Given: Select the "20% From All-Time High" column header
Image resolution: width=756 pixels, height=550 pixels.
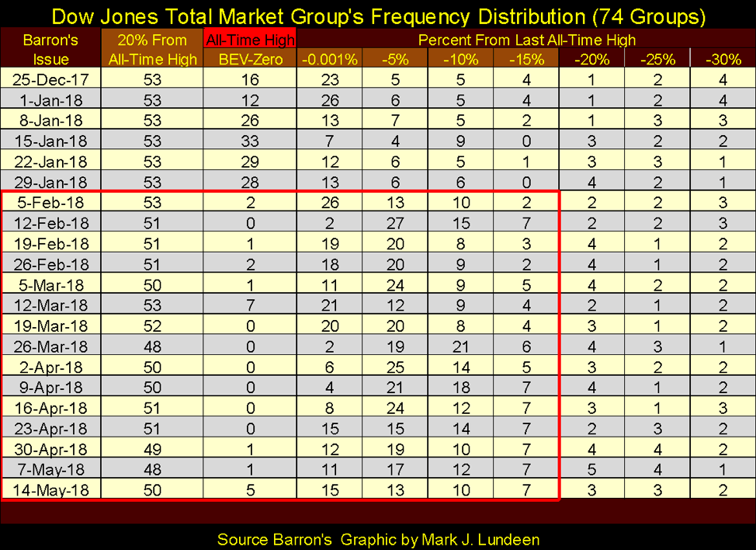Looking at the screenshot, I should (152, 49).
